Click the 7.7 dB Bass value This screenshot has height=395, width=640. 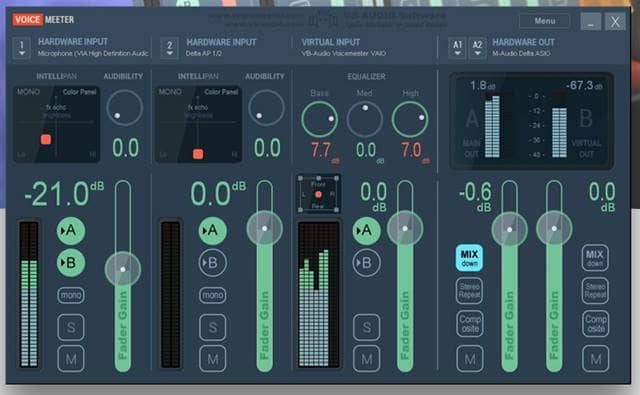[325, 152]
